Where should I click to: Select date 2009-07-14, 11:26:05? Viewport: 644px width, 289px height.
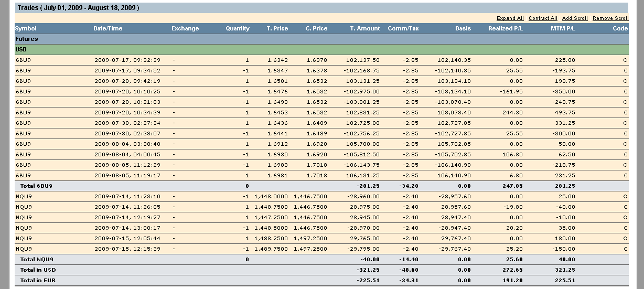tap(127, 207)
